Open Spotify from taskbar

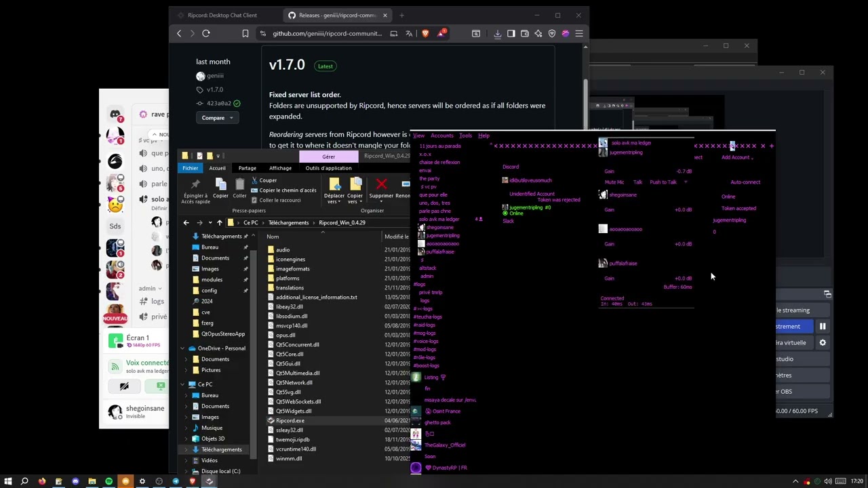[x=108, y=481]
